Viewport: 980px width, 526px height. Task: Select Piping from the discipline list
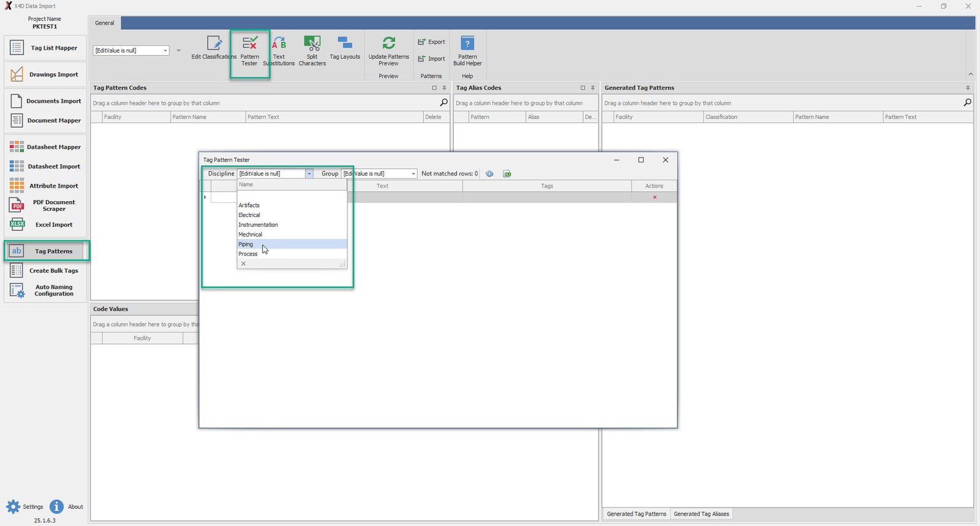[246, 245]
